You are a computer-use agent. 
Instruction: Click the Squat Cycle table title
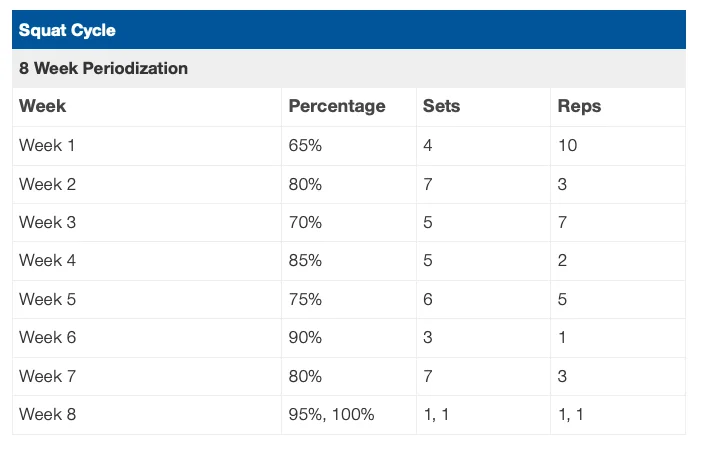[x=67, y=30]
